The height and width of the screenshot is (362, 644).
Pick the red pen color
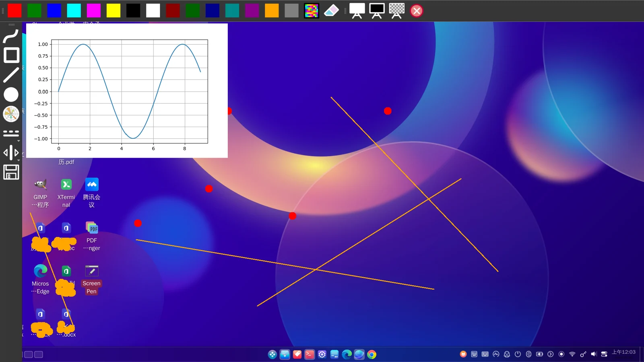pos(14,10)
